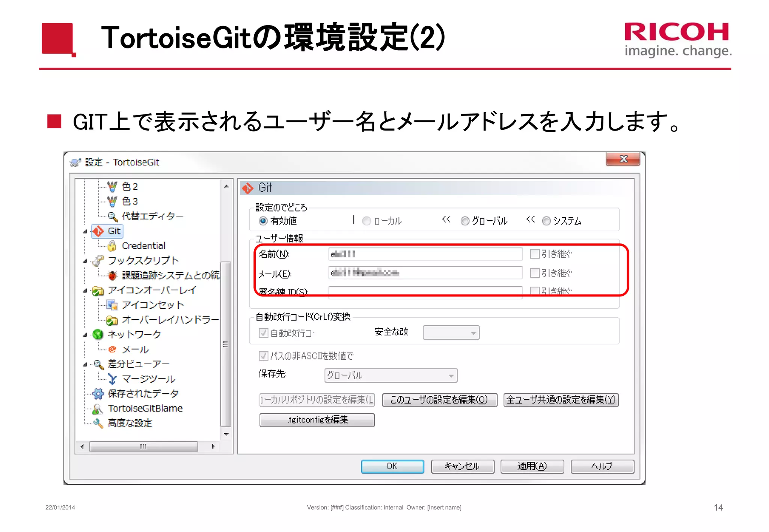This screenshot has height=532, width=769.
Task: Select 高度な設定 in the tree
Action: pyautogui.click(x=130, y=423)
